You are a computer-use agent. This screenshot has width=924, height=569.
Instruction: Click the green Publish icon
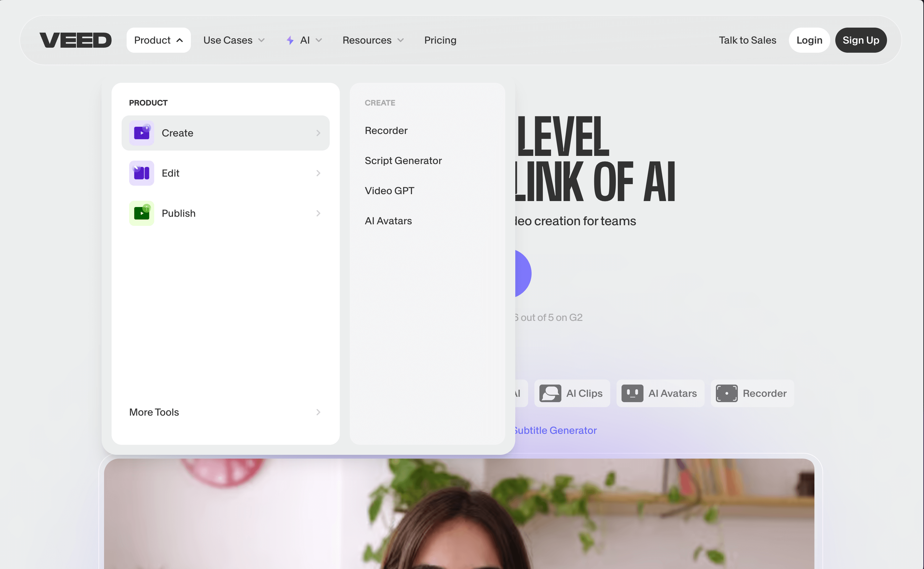pyautogui.click(x=142, y=213)
